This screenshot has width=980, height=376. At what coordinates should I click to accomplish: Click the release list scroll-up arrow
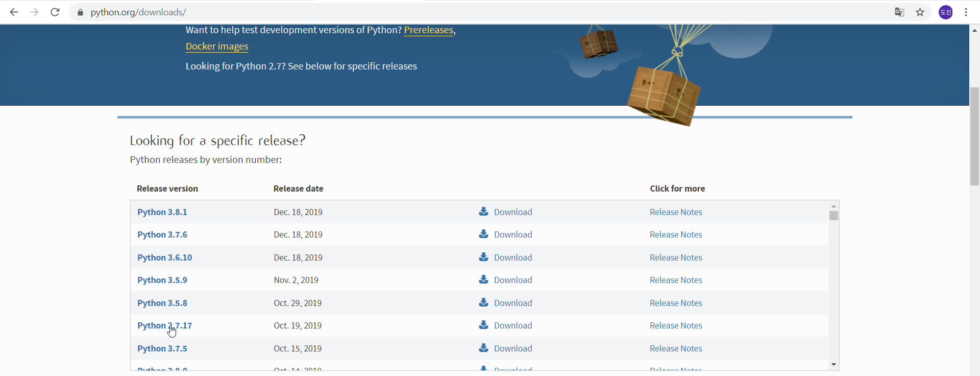tap(834, 206)
